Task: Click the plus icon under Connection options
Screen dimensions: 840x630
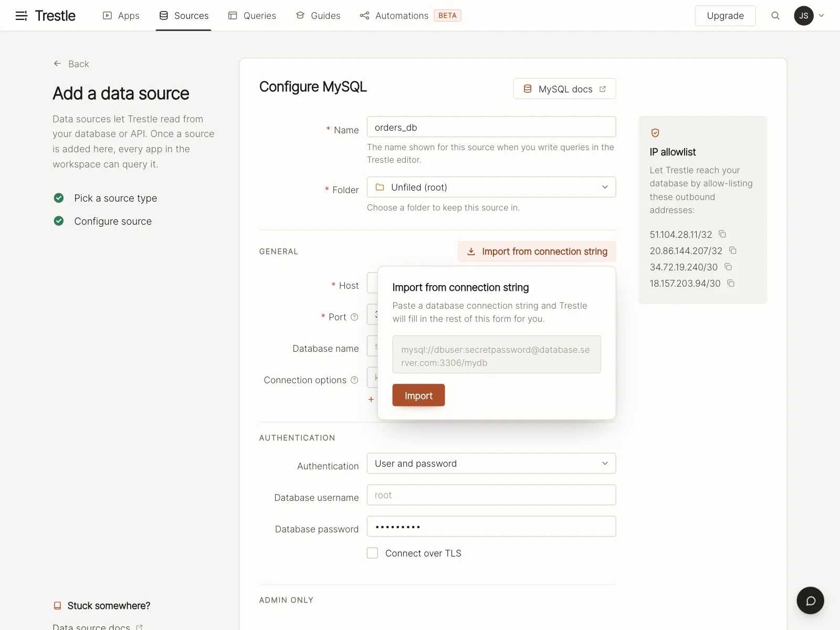Action: pyautogui.click(x=371, y=400)
